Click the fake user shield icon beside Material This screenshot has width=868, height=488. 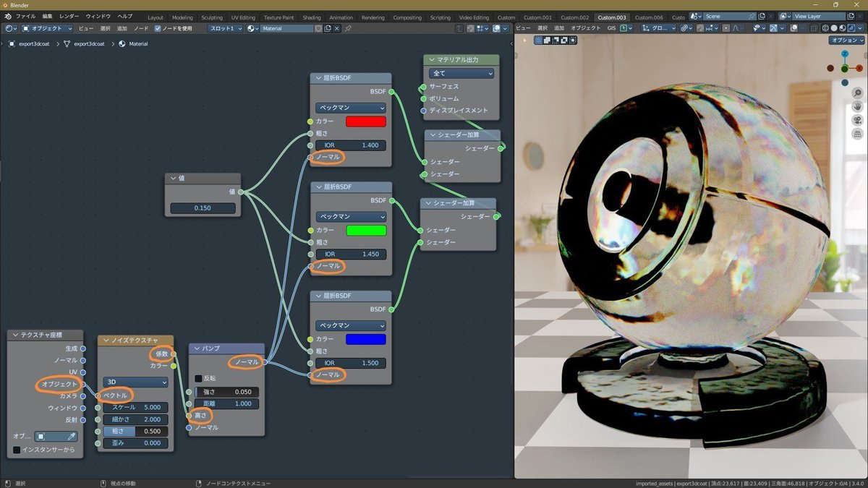coord(319,28)
